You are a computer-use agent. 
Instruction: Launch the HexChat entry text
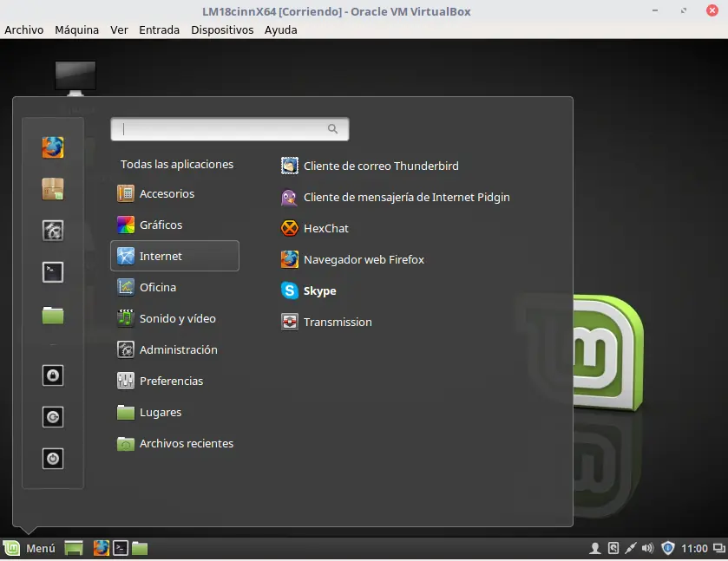tap(326, 228)
